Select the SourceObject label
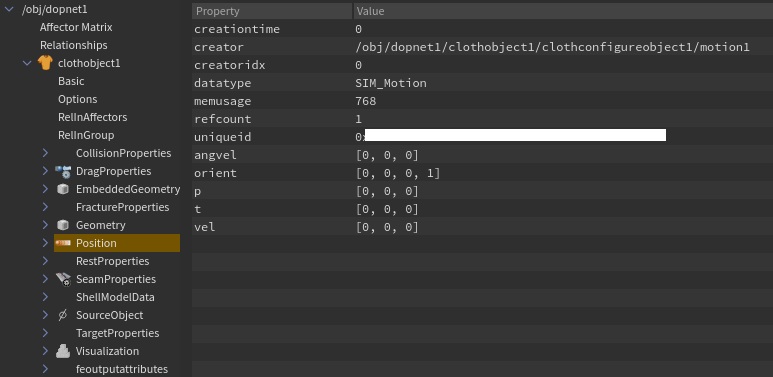The height and width of the screenshot is (377, 773). point(109,315)
